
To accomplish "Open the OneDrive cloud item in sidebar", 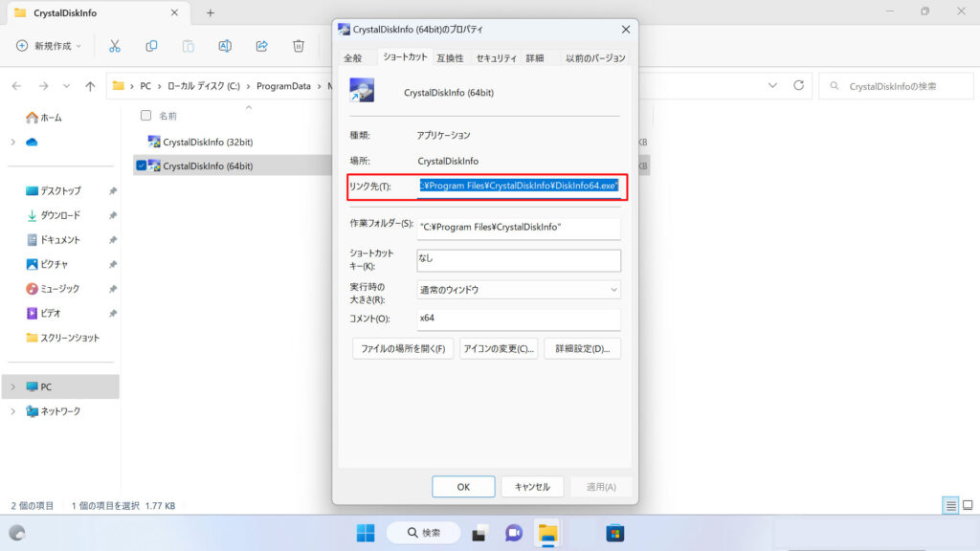I will point(32,143).
